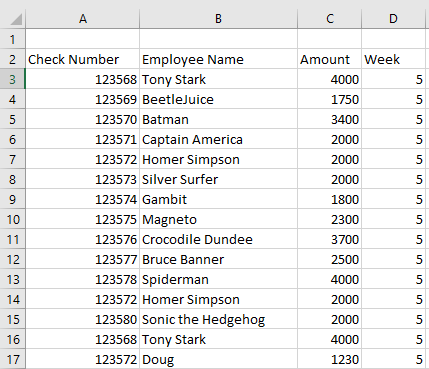Click the Captain America name cell
Screen dimensions: 429x369
click(x=218, y=139)
